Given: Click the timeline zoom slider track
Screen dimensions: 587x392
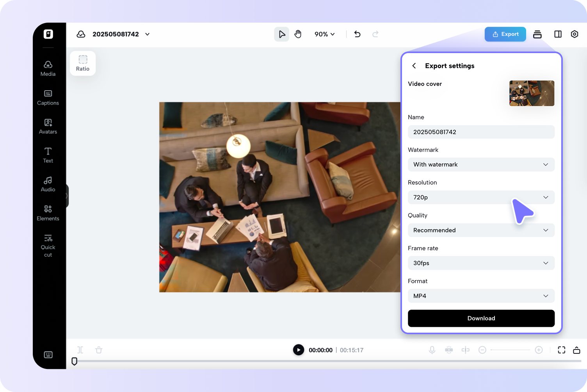Looking at the screenshot, I should (510, 350).
